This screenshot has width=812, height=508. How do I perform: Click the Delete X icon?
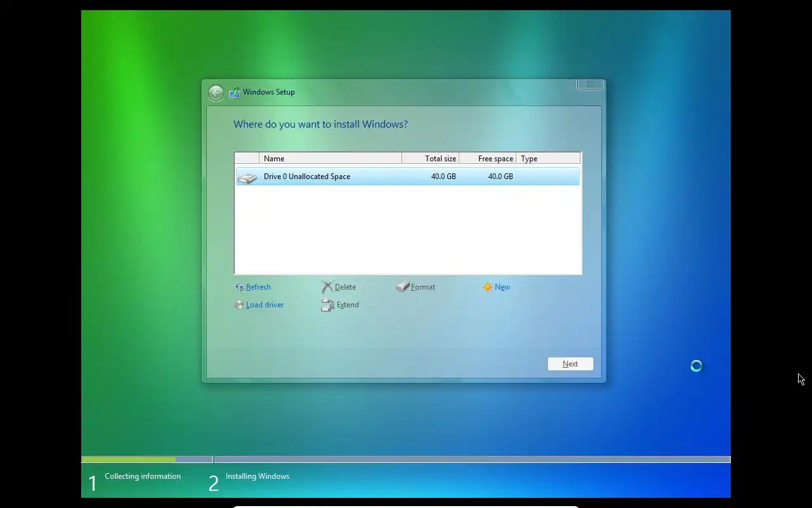coord(327,287)
